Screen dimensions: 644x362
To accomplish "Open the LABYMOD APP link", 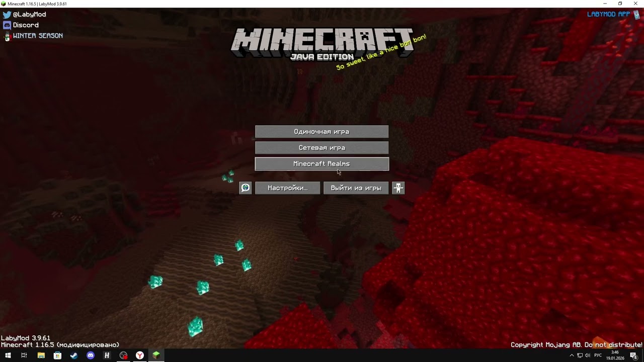I will (x=608, y=14).
